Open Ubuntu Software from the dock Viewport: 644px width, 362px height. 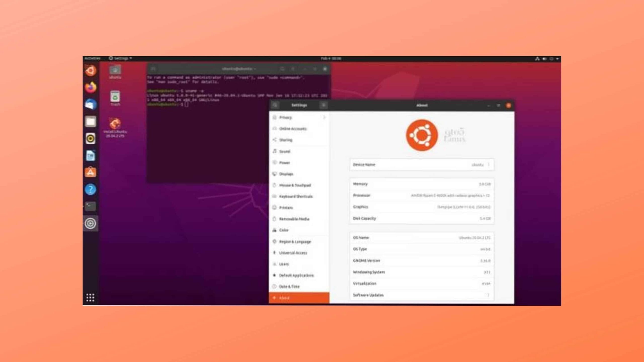tap(91, 172)
